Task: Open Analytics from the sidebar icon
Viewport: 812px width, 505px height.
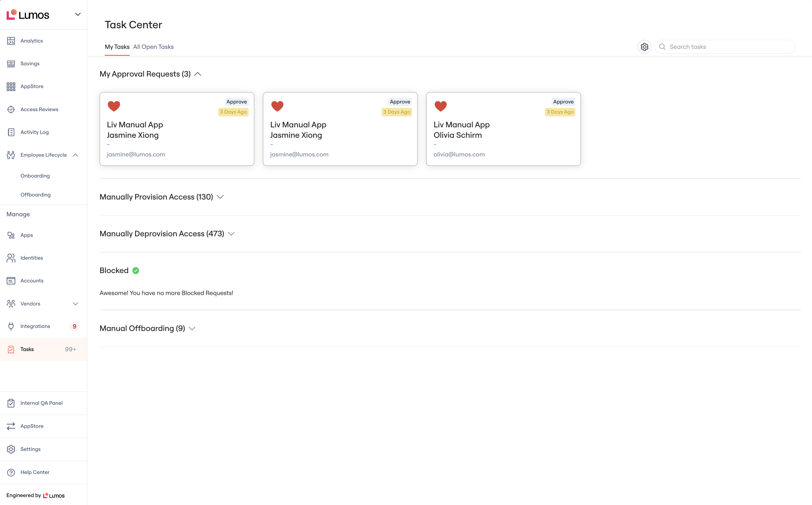Action: (11, 41)
